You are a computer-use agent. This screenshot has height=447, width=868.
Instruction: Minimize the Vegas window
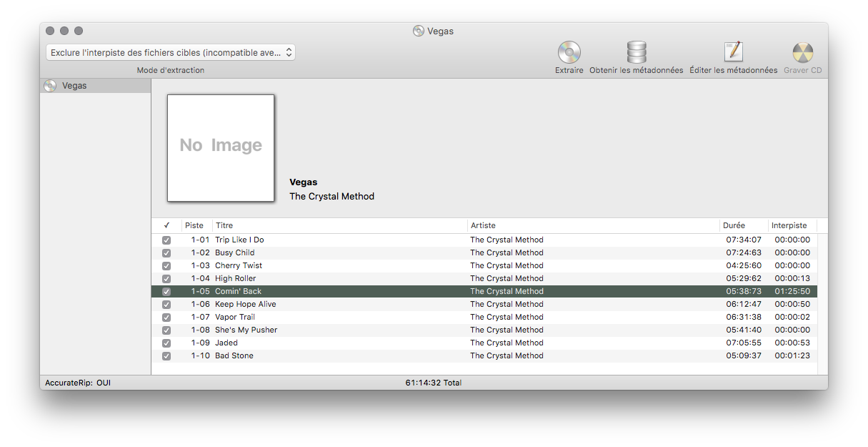(64, 31)
